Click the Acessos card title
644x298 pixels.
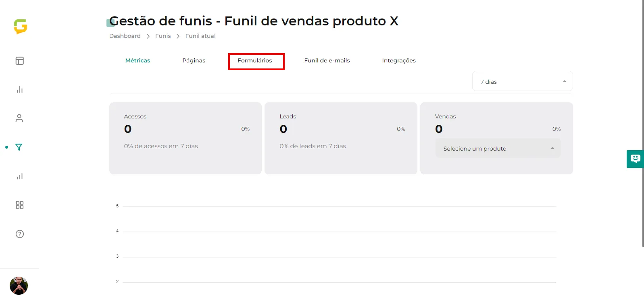135,116
